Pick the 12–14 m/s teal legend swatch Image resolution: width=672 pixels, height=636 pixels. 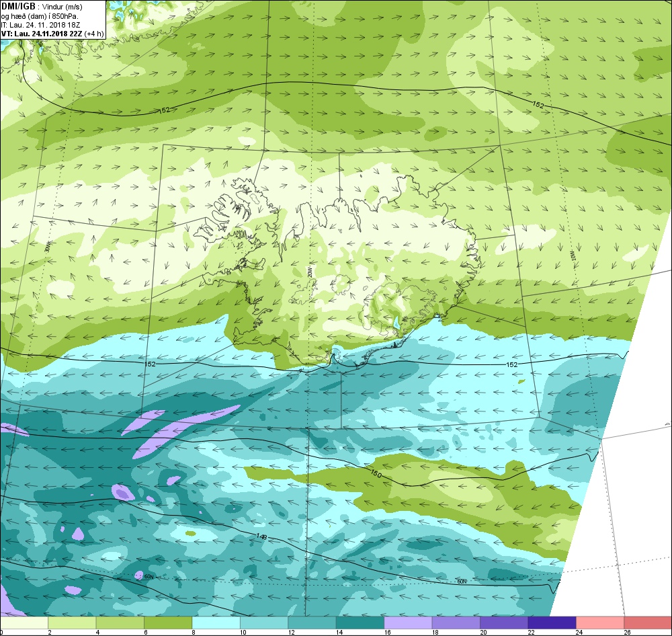[312, 623]
